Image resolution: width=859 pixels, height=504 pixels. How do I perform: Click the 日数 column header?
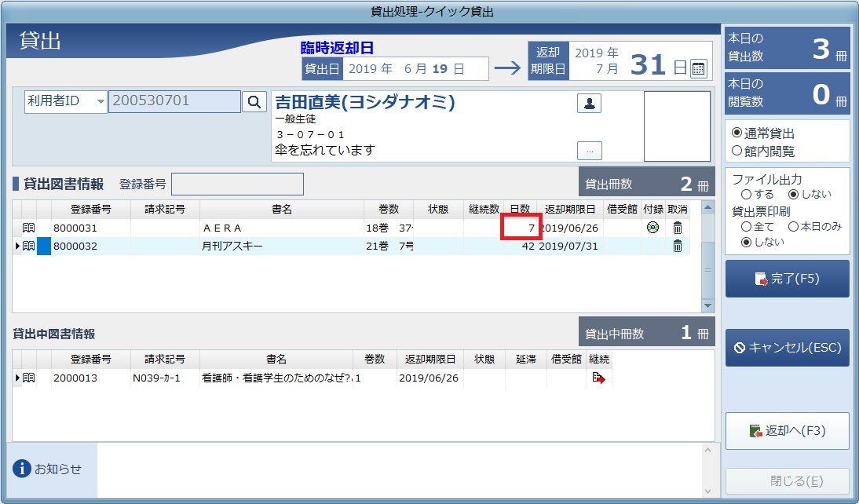(520, 210)
